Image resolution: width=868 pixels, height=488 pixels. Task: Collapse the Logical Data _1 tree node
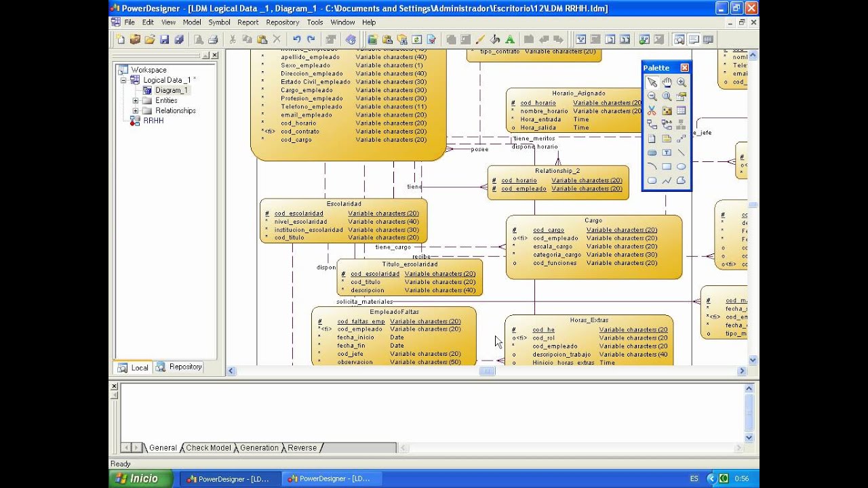click(x=124, y=80)
